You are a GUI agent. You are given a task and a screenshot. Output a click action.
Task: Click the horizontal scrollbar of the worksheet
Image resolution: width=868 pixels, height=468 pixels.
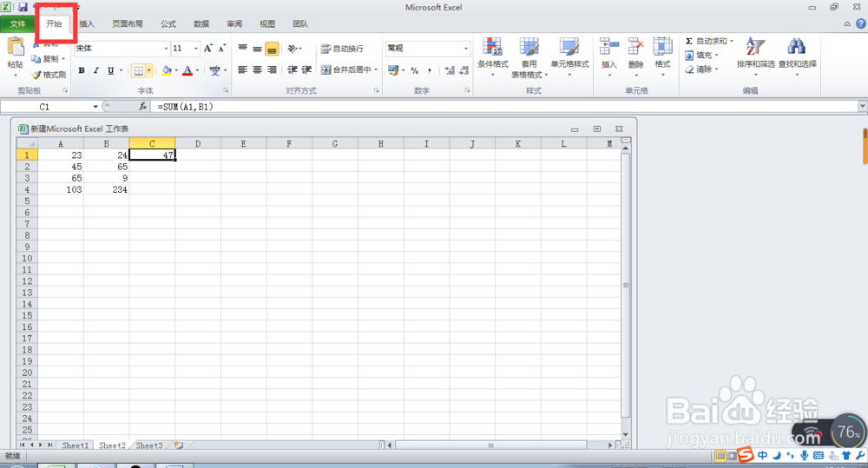click(490, 445)
